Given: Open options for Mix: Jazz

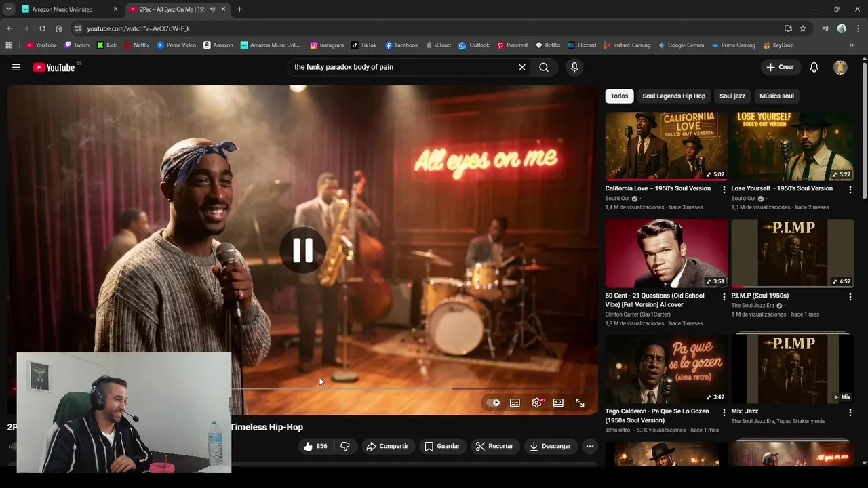Looking at the screenshot, I should click(850, 412).
